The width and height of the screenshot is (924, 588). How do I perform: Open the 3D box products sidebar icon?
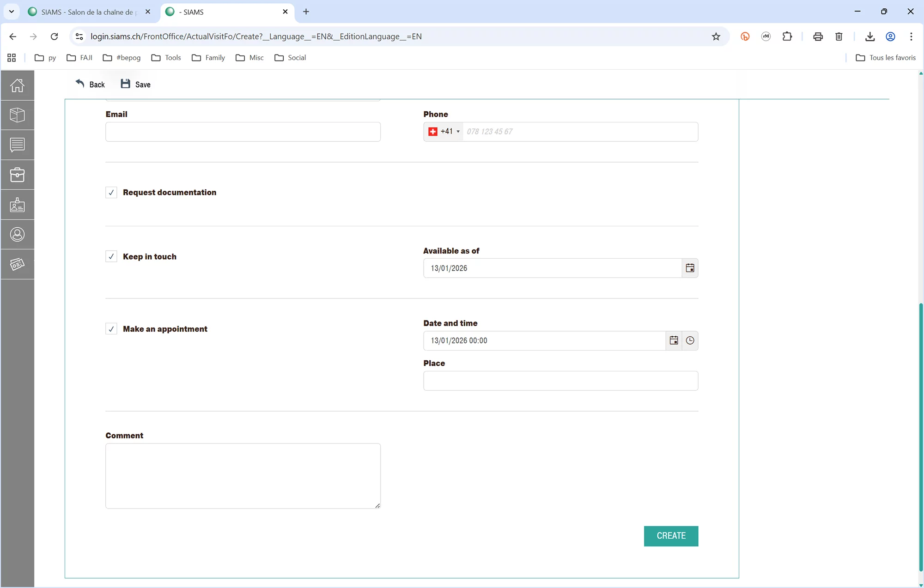17,115
